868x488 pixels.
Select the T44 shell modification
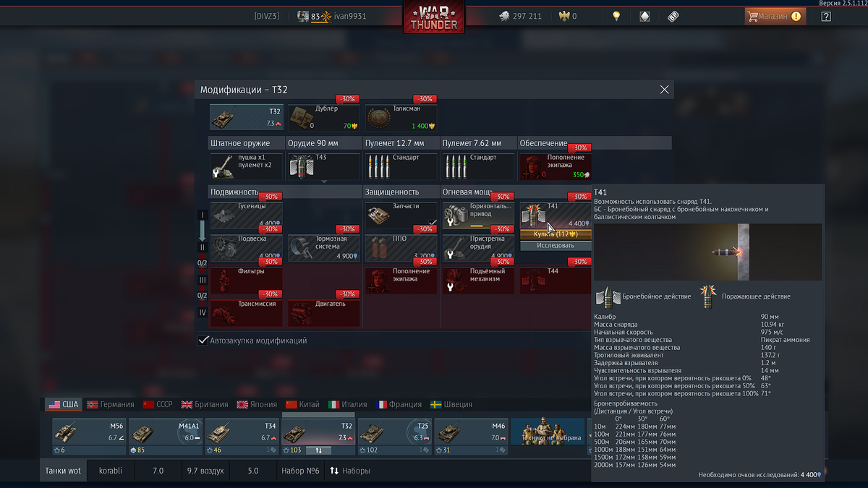(x=556, y=280)
